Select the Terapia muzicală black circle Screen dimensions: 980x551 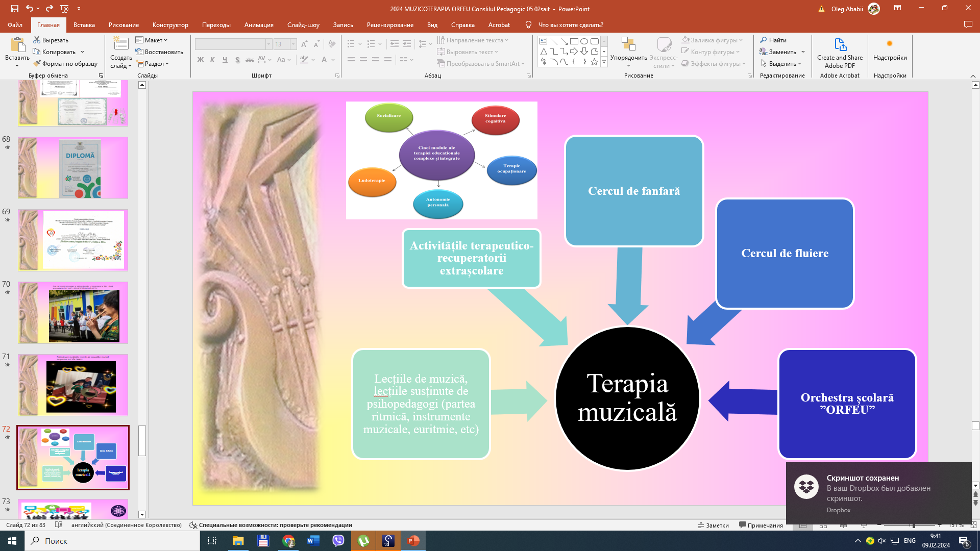click(627, 398)
